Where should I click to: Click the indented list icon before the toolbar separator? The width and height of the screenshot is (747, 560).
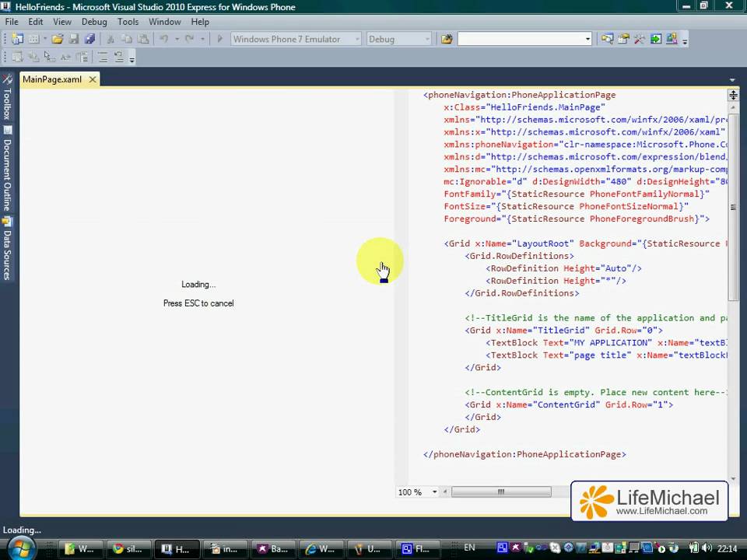[x=82, y=57]
